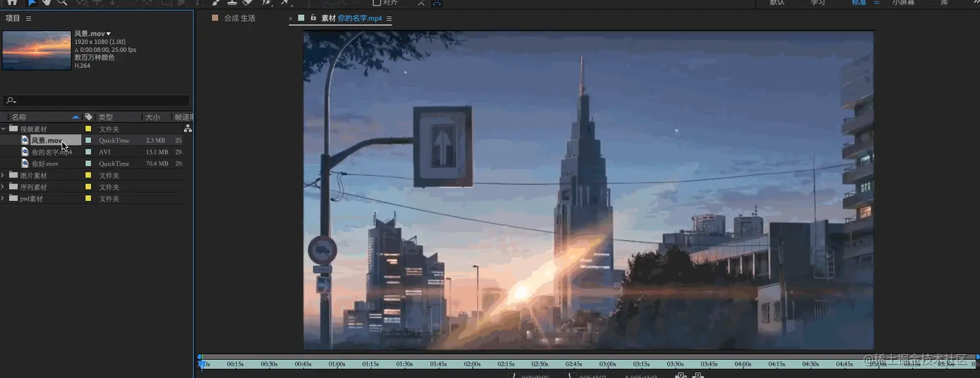Select the 你的名字.mp4 footage item
The width and height of the screenshot is (980, 378).
click(52, 152)
